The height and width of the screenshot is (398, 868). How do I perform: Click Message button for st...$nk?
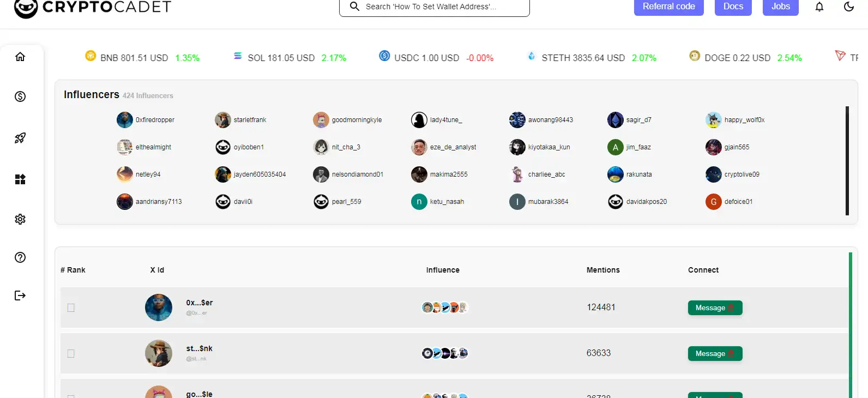715,354
